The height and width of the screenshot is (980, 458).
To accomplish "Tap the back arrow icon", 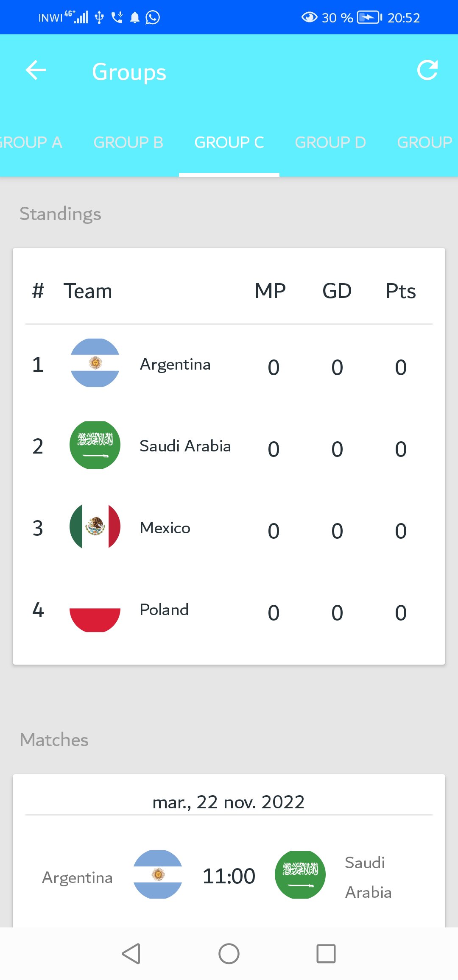I will 36,70.
